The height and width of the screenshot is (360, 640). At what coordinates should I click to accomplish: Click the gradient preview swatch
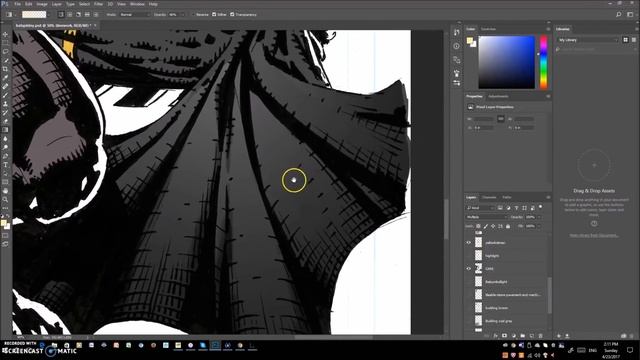click(34, 14)
